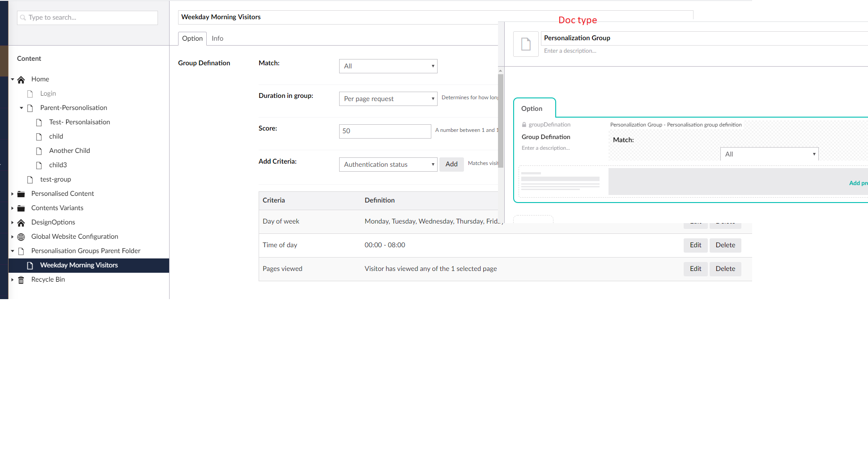Expand the Global Website Configuration node
The height and width of the screenshot is (465, 868).
click(13, 237)
